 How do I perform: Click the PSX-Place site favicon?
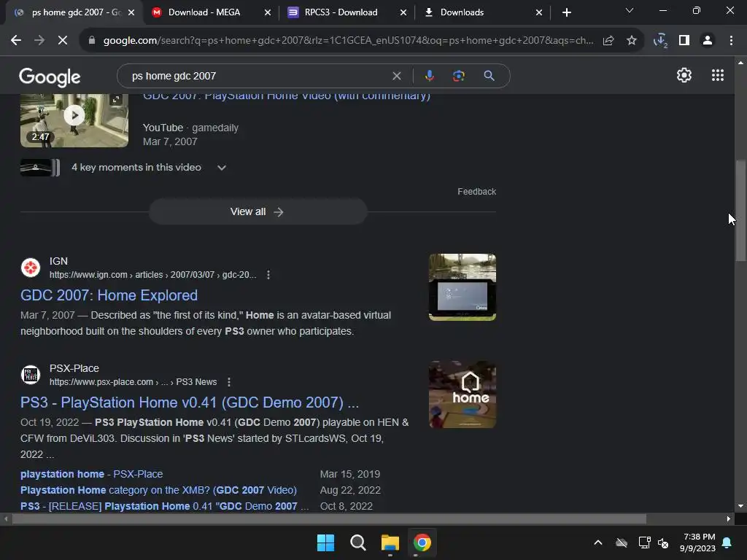[31, 375]
